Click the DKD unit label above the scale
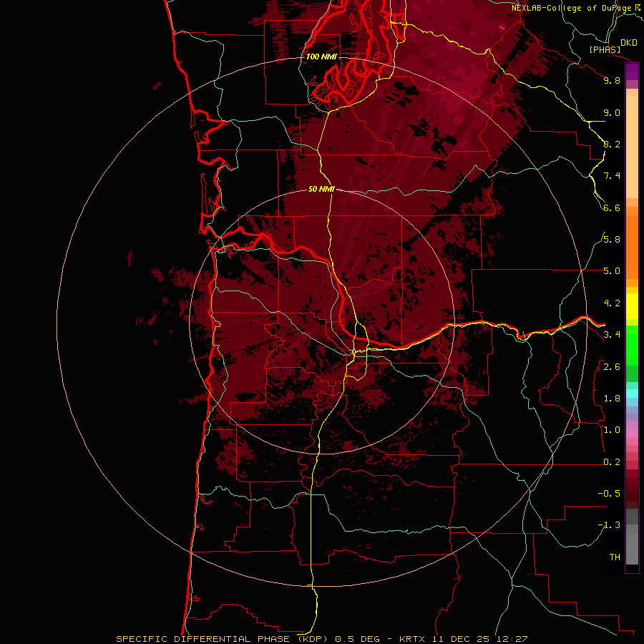The image size is (644, 644). click(629, 43)
